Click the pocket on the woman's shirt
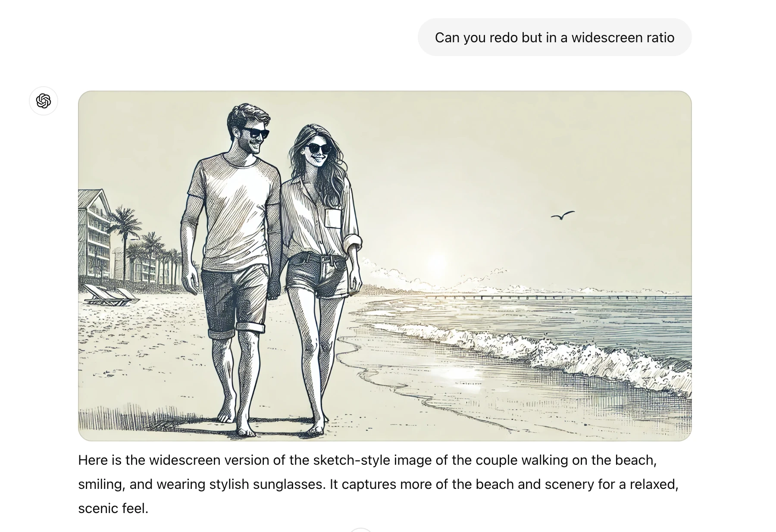 (x=332, y=218)
